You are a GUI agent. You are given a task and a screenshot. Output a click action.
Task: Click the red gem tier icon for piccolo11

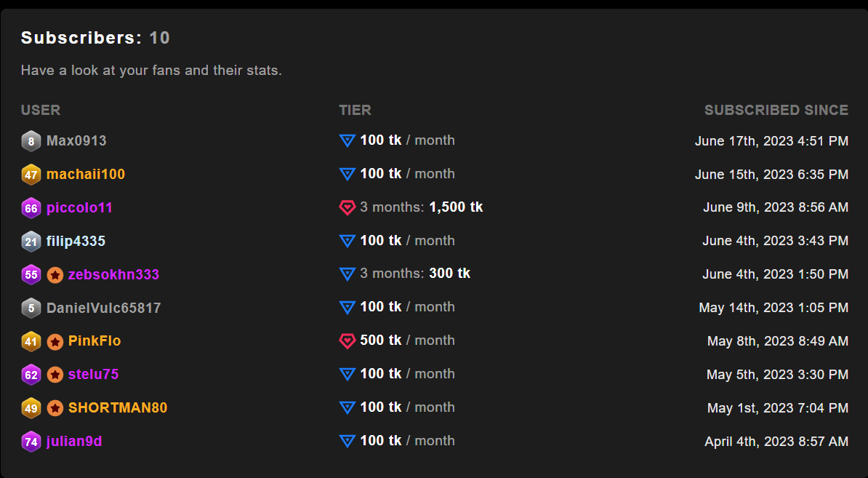(x=347, y=208)
